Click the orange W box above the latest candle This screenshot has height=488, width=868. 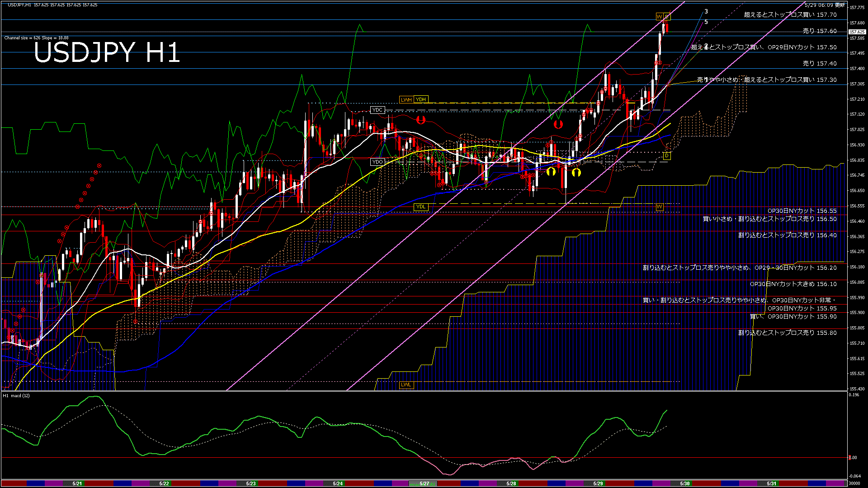(660, 17)
